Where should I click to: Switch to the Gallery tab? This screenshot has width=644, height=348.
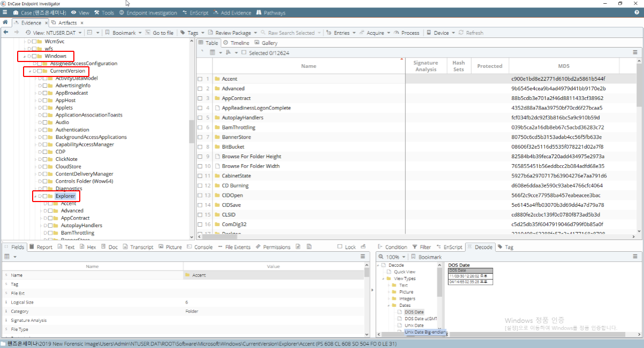266,43
